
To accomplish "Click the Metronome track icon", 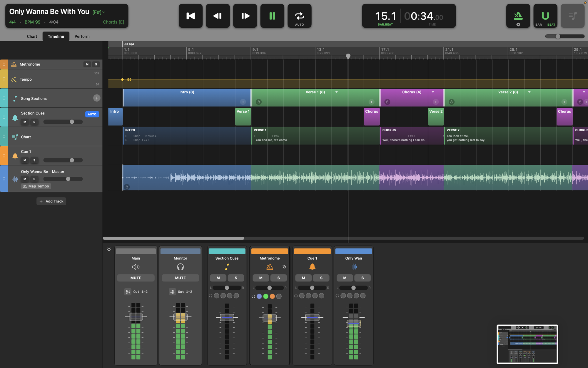I will pyautogui.click(x=14, y=64).
